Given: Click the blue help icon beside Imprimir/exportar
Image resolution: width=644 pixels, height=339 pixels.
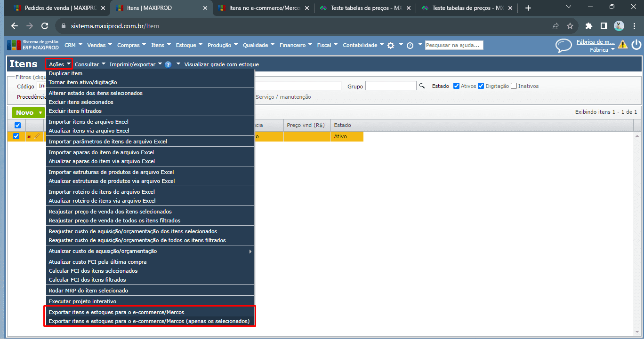Looking at the screenshot, I should point(168,64).
